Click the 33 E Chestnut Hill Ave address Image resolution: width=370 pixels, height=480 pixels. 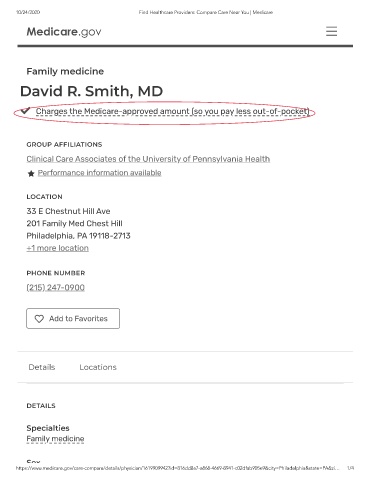click(68, 211)
